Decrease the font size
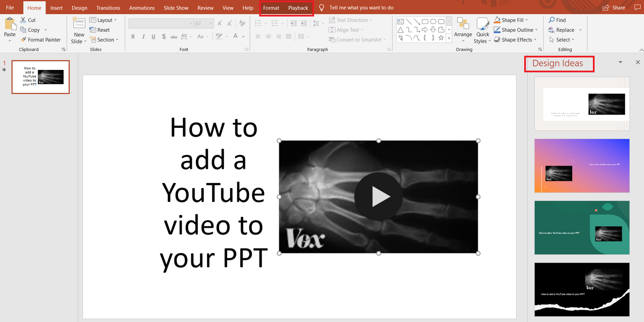This screenshot has height=322, width=644. click(230, 23)
